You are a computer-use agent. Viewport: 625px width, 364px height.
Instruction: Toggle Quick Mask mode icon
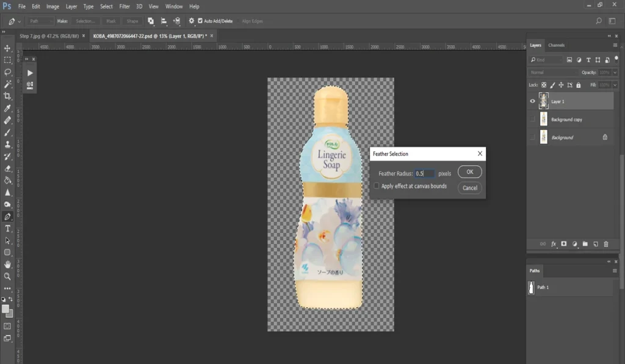[x=7, y=326]
